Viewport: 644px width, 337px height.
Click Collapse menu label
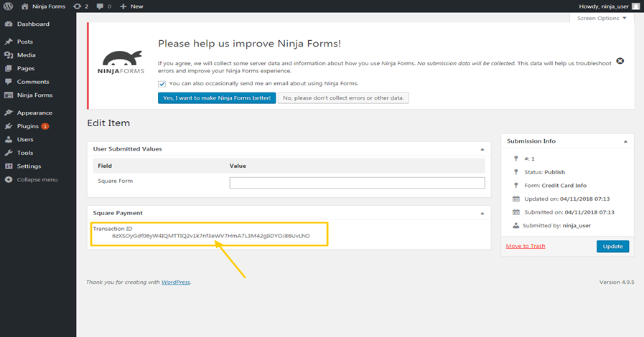tap(37, 179)
